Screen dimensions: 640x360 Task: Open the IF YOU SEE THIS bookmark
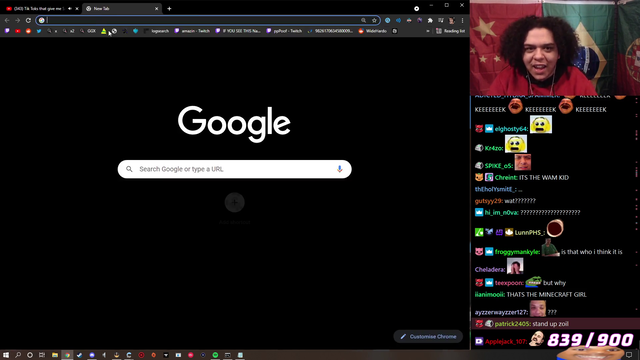point(238,31)
